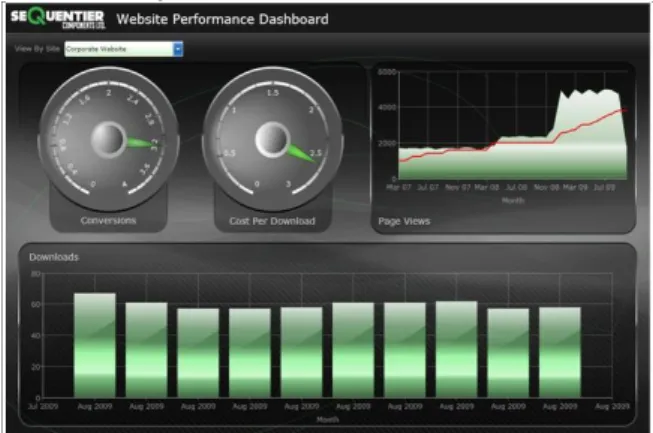Image resolution: width=653 pixels, height=433 pixels.
Task: Click the View By Site label
Action: point(37,49)
